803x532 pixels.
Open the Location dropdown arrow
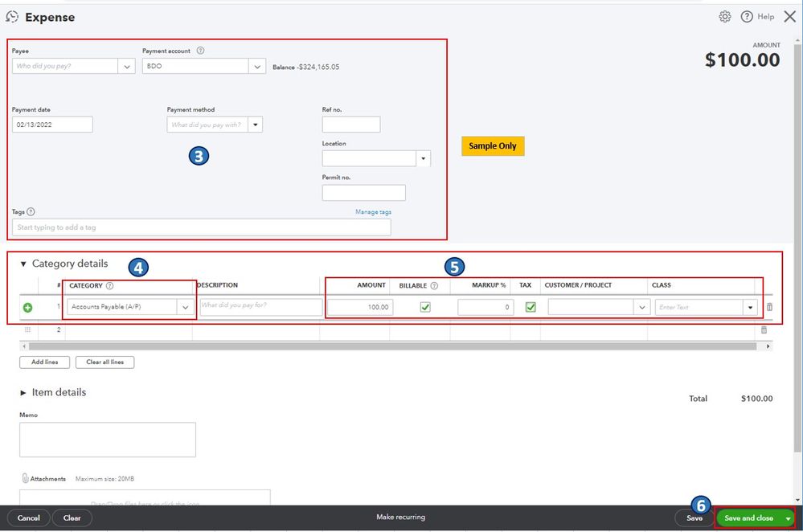tap(423, 159)
